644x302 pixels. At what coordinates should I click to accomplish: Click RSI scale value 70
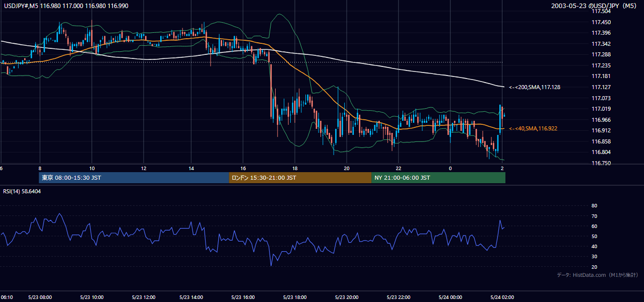(594, 216)
